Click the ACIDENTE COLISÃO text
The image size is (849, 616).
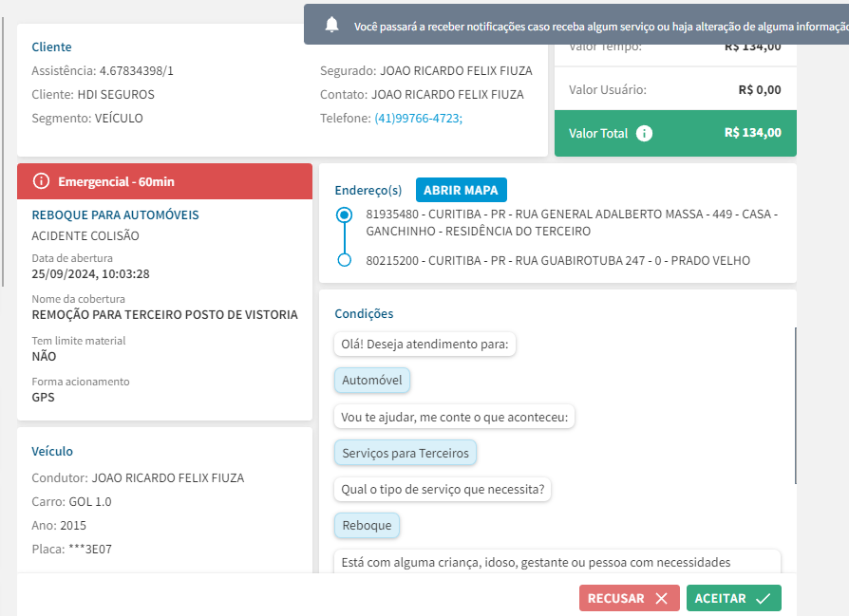click(x=85, y=236)
